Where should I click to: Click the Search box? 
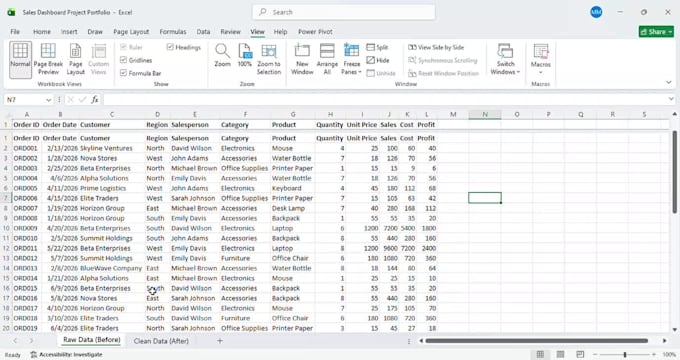(x=343, y=12)
